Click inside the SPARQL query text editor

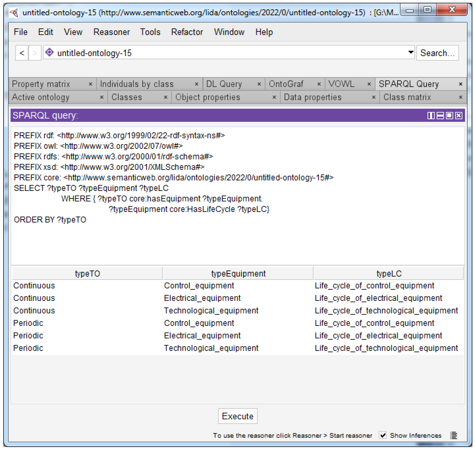pos(238,240)
